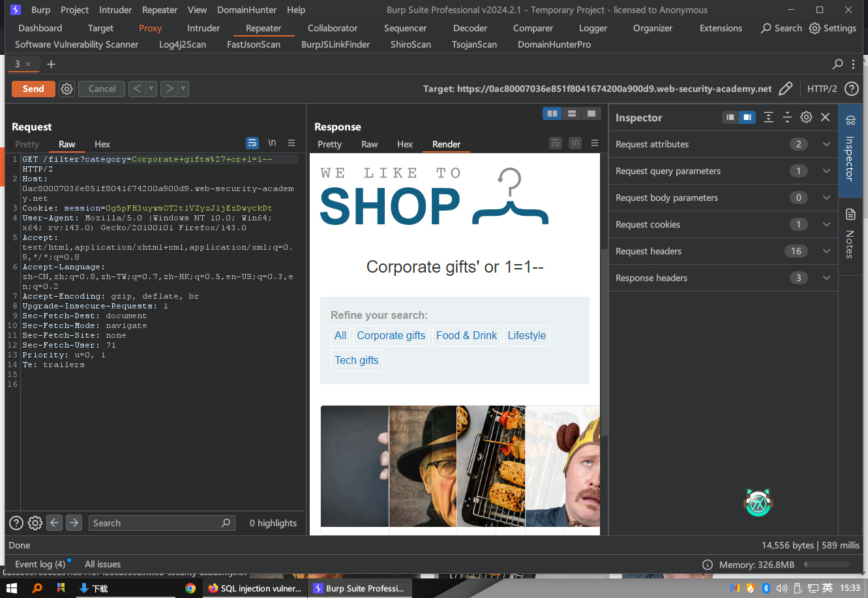868x598 pixels.
Task: Open Burp Settings
Action: 833,28
